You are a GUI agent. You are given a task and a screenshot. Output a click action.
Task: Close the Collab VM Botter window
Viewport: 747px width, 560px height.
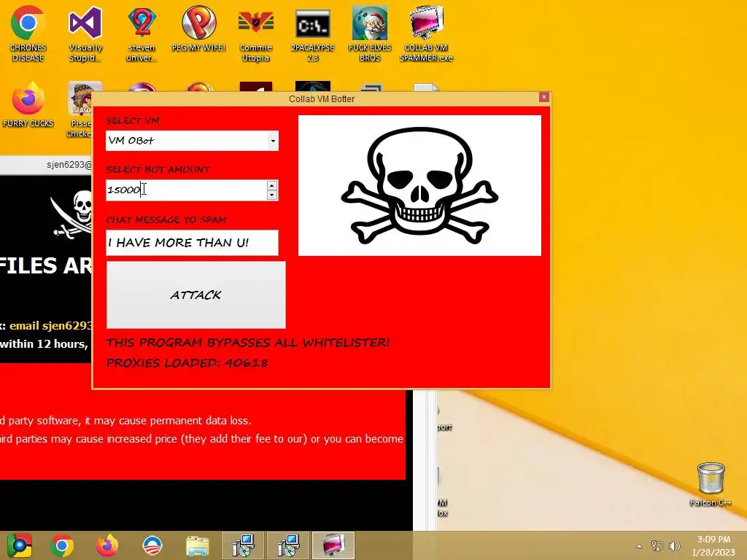click(x=543, y=97)
